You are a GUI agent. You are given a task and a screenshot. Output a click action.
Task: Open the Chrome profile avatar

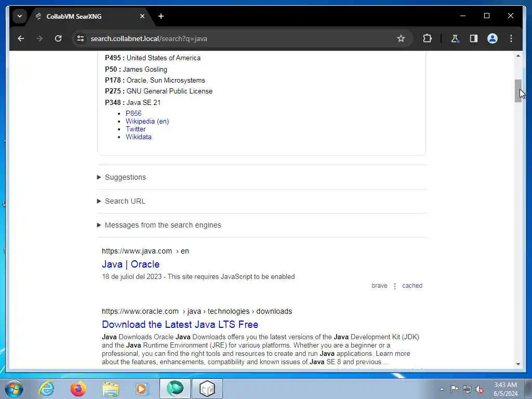(493, 38)
